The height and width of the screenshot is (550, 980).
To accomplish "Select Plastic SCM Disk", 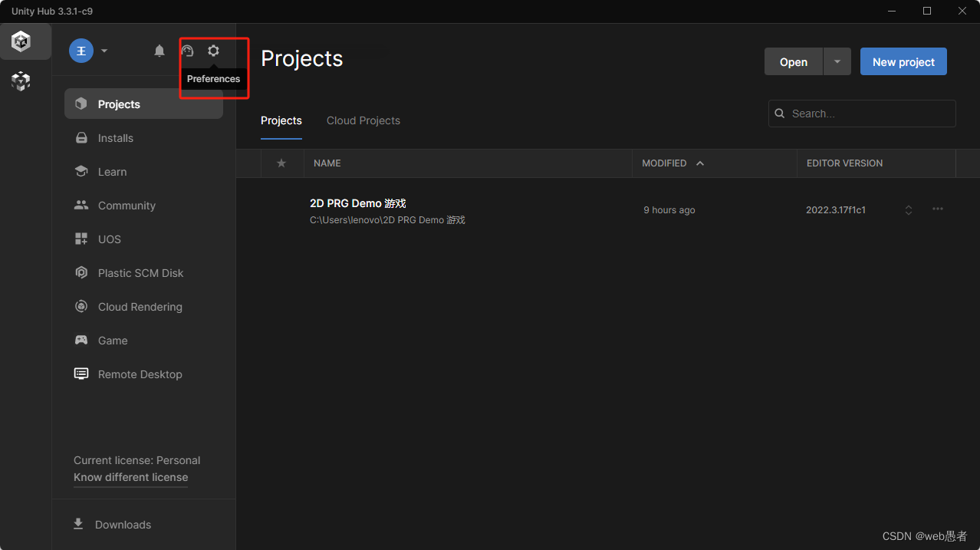I will tap(140, 272).
